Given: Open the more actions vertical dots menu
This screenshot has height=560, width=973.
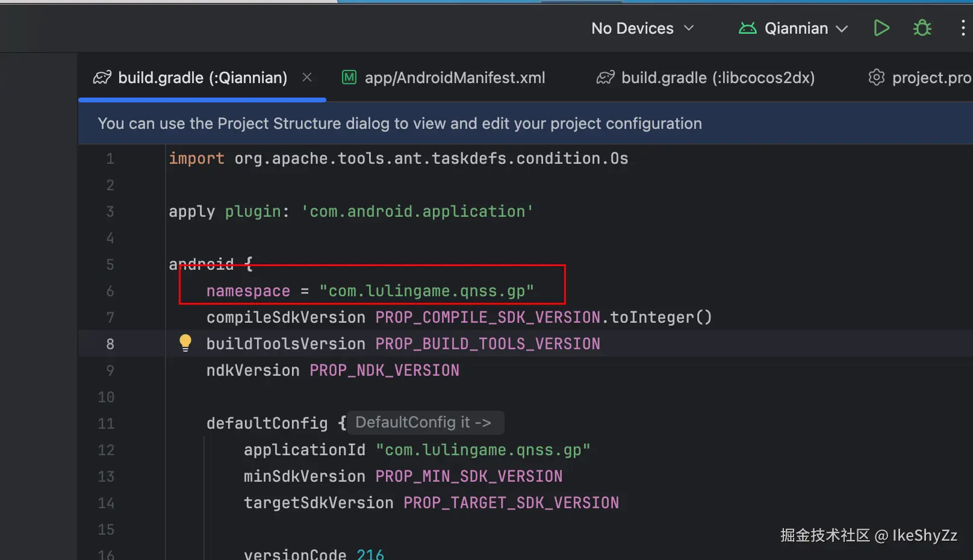Looking at the screenshot, I should [x=963, y=28].
